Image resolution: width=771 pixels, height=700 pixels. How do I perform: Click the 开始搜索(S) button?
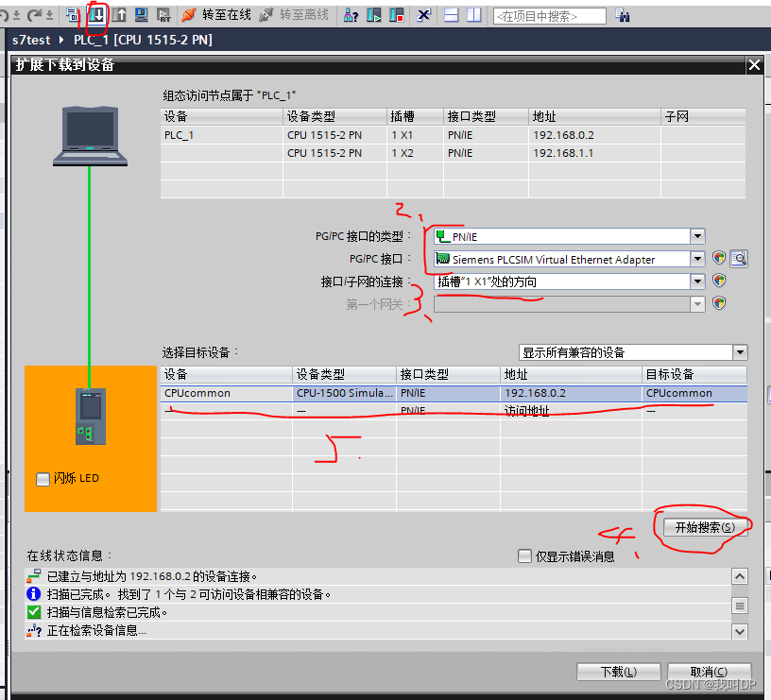[x=705, y=527]
